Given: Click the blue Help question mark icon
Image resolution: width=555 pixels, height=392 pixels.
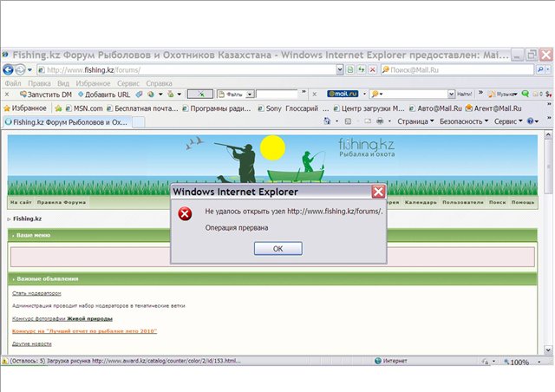Looking at the screenshot, I should click(530, 121).
